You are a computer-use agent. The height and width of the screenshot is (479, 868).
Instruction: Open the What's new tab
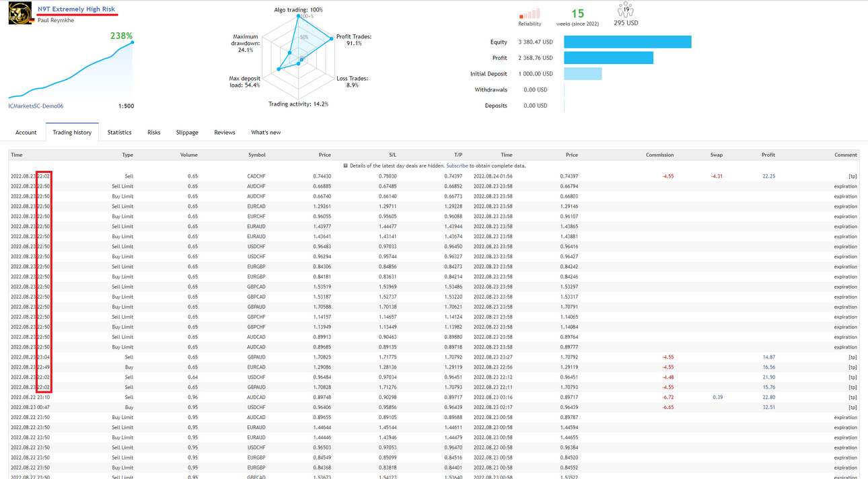266,133
